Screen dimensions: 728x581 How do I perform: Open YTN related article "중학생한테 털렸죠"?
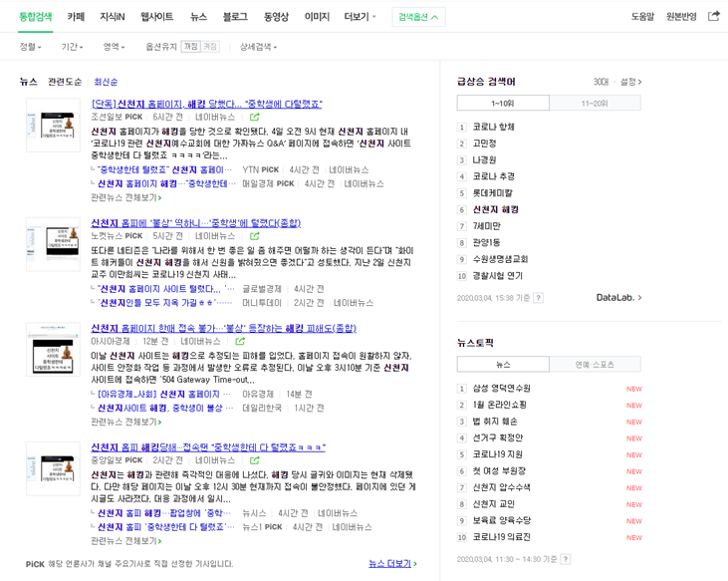[x=164, y=170]
